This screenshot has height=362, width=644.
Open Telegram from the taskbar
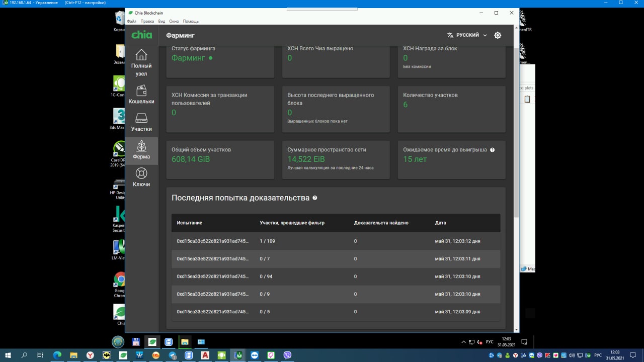click(173, 355)
